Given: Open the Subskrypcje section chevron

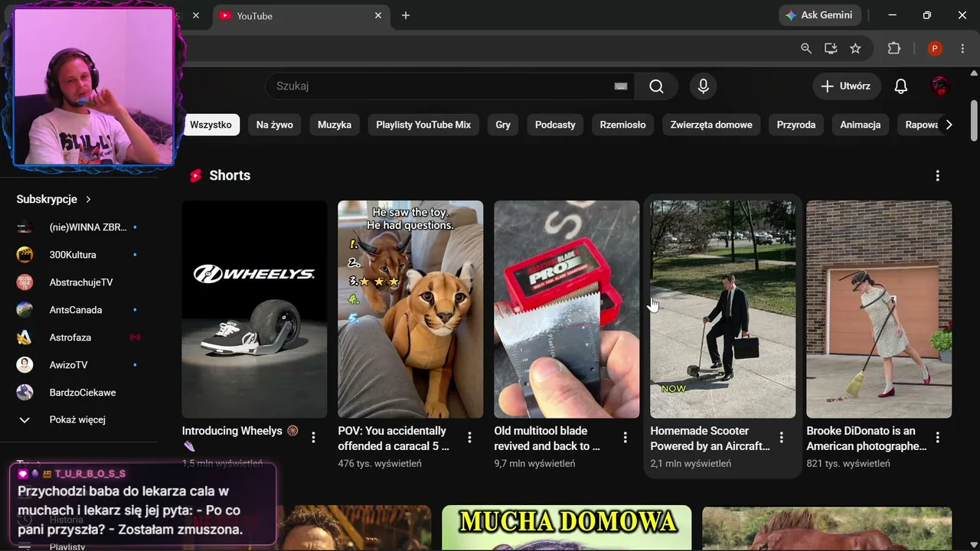Looking at the screenshot, I should click(88, 199).
